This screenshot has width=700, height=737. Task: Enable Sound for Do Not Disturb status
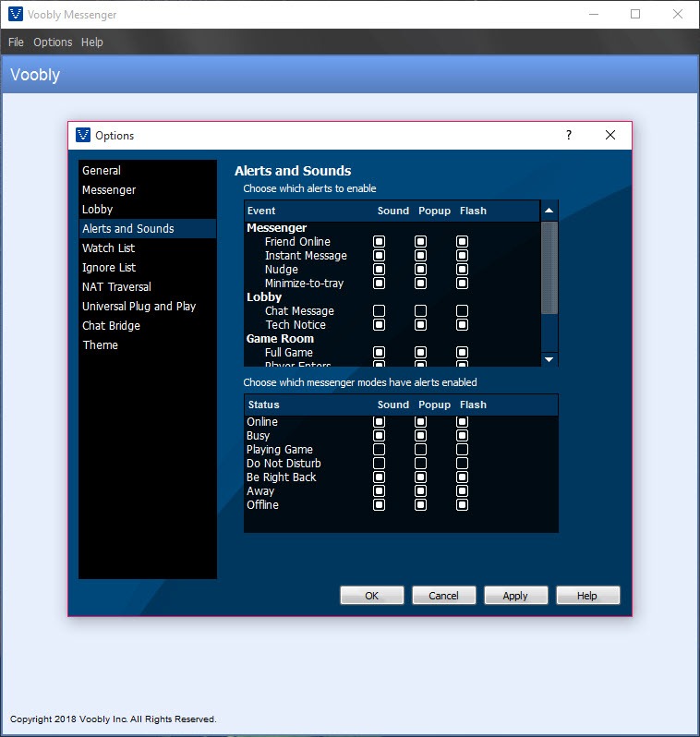379,464
